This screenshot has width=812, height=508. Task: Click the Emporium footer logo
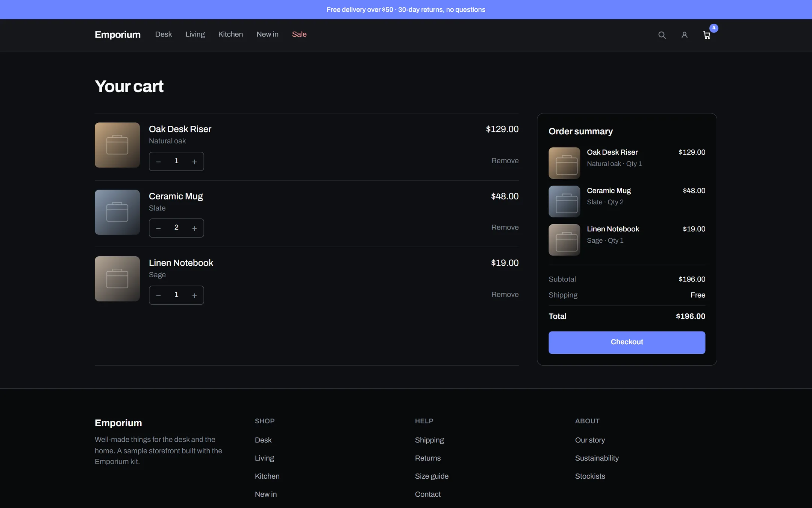pos(118,423)
